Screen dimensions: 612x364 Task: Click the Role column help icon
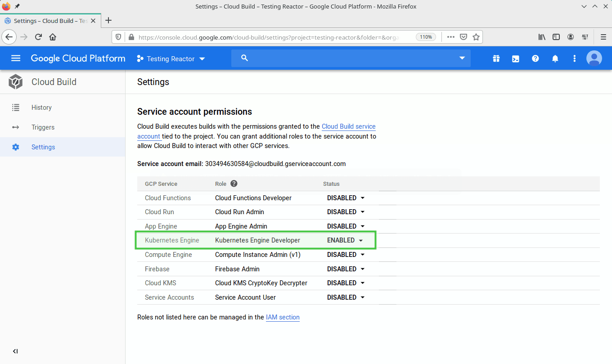(x=234, y=184)
